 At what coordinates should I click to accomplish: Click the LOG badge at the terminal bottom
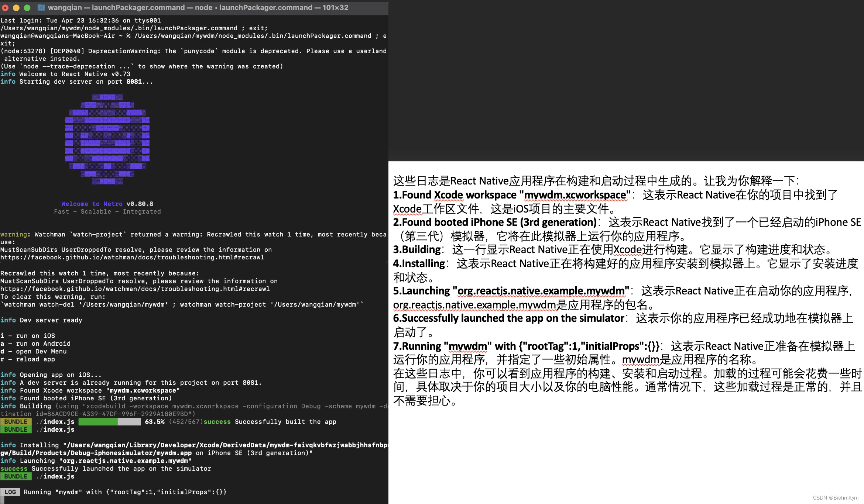point(10,492)
